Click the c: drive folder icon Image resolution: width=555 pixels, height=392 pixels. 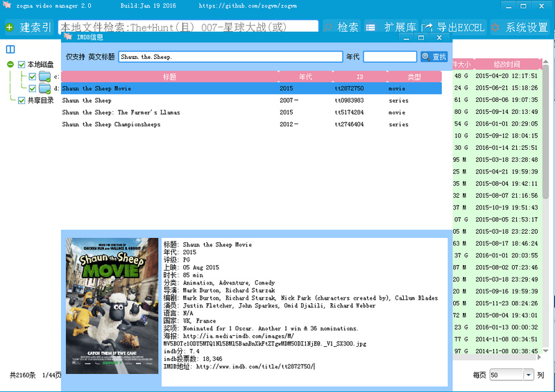pos(45,76)
